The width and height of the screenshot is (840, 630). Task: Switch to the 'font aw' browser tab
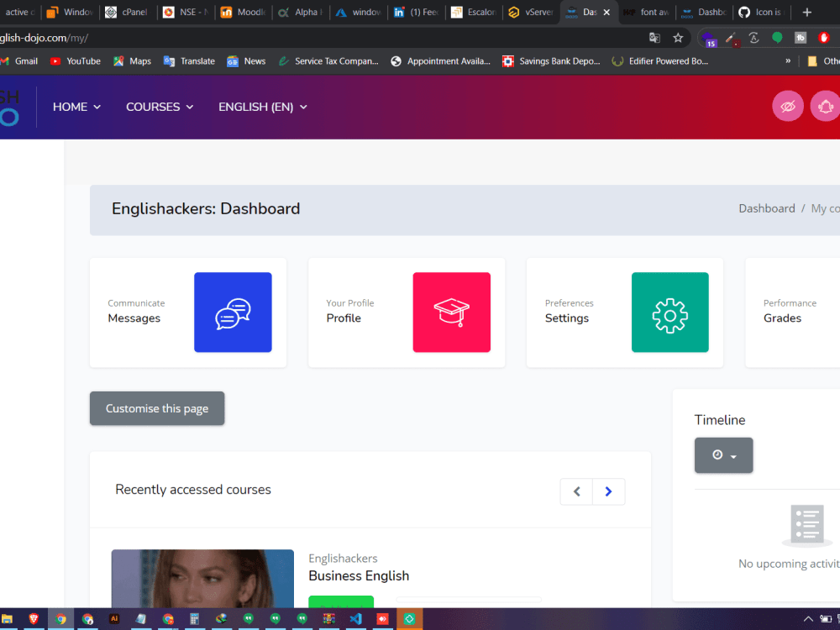coord(647,12)
